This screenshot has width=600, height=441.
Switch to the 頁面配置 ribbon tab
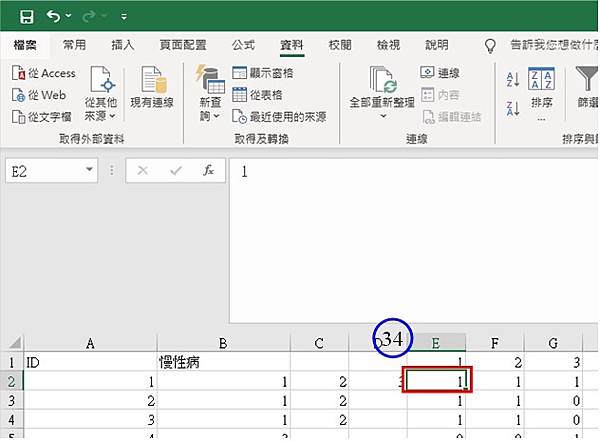tap(183, 45)
